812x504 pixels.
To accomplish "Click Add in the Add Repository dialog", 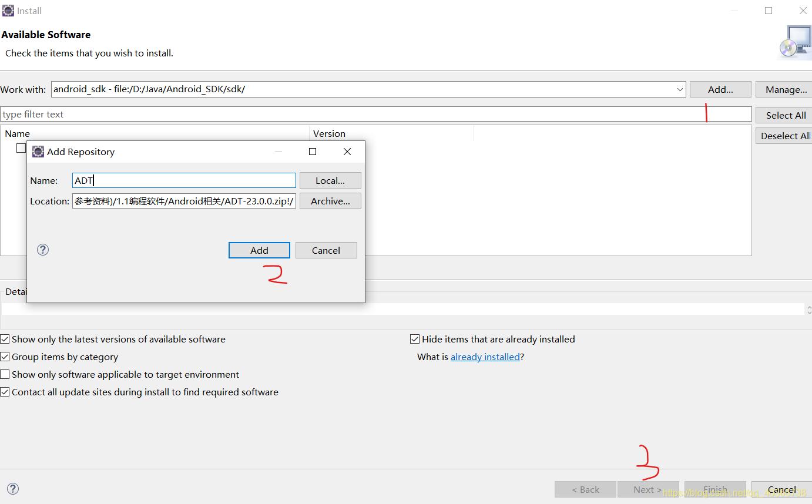I will (x=259, y=250).
